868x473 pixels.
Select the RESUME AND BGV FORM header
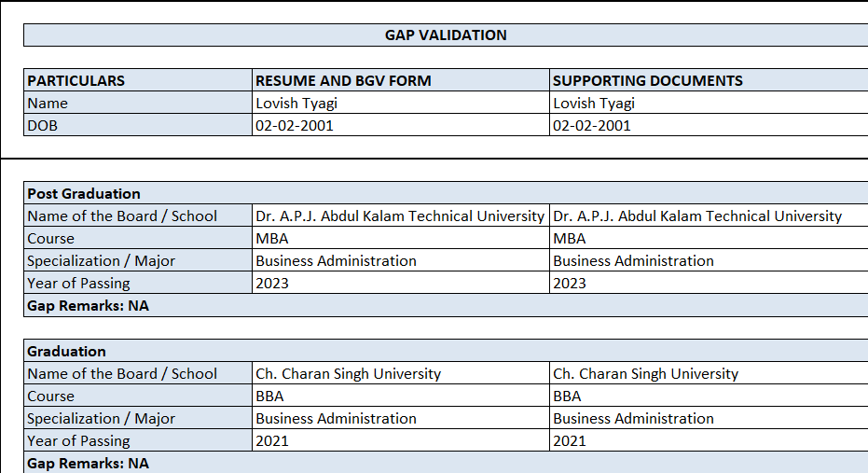[x=401, y=80]
